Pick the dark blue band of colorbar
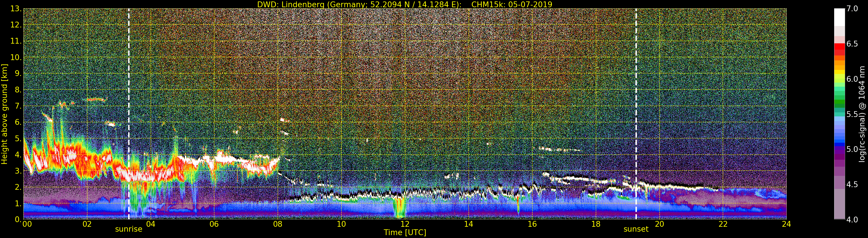 pyautogui.click(x=839, y=145)
